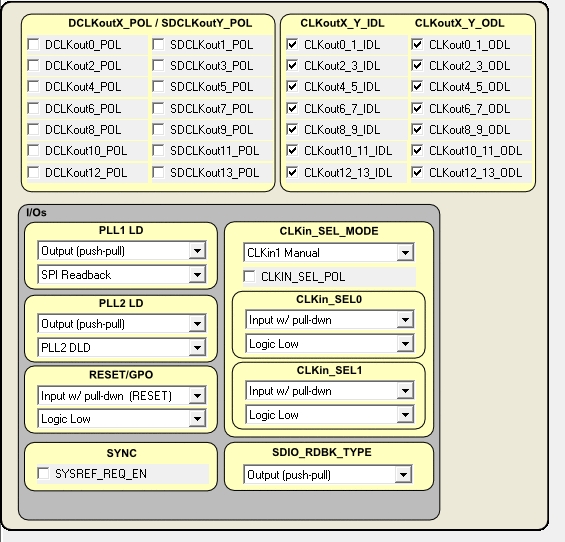The width and height of the screenshot is (565, 542).
Task: Click the SYNC group title
Action: 121,453
